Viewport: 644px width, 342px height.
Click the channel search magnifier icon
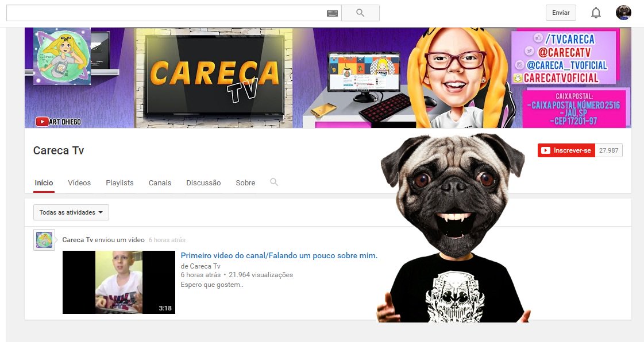tap(274, 182)
